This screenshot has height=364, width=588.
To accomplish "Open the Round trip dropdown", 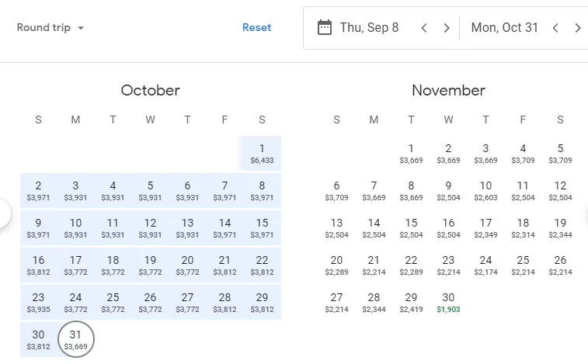I will [x=50, y=27].
